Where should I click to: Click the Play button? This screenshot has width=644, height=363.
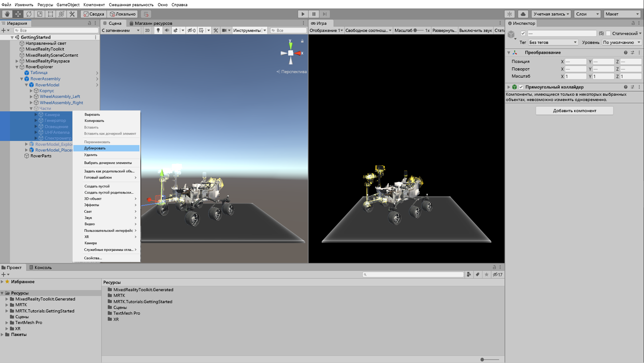point(303,14)
